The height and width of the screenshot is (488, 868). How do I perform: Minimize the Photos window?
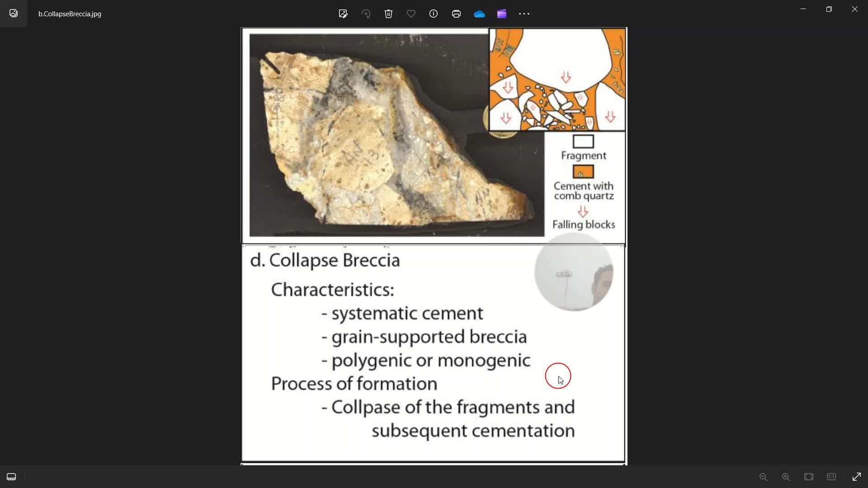[x=803, y=9]
